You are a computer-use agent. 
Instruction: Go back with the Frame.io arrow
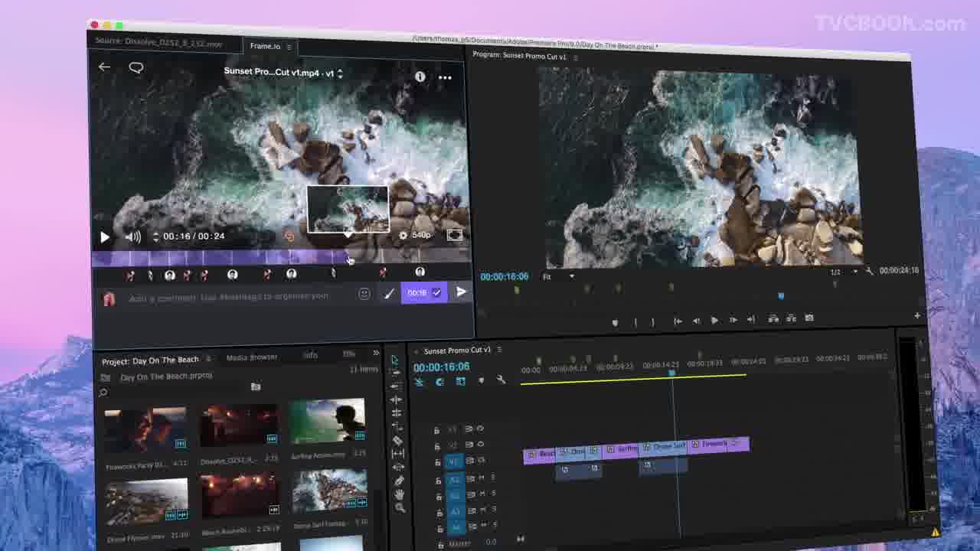[x=104, y=67]
